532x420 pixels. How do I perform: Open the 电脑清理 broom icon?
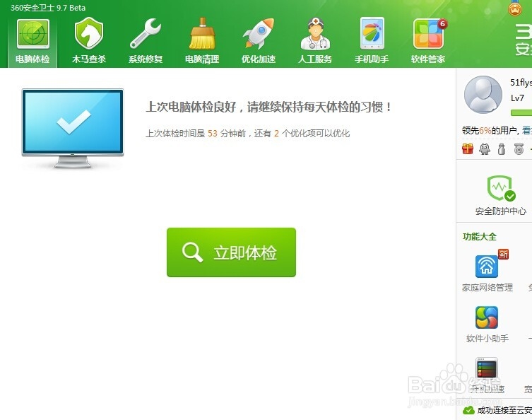pos(202,33)
